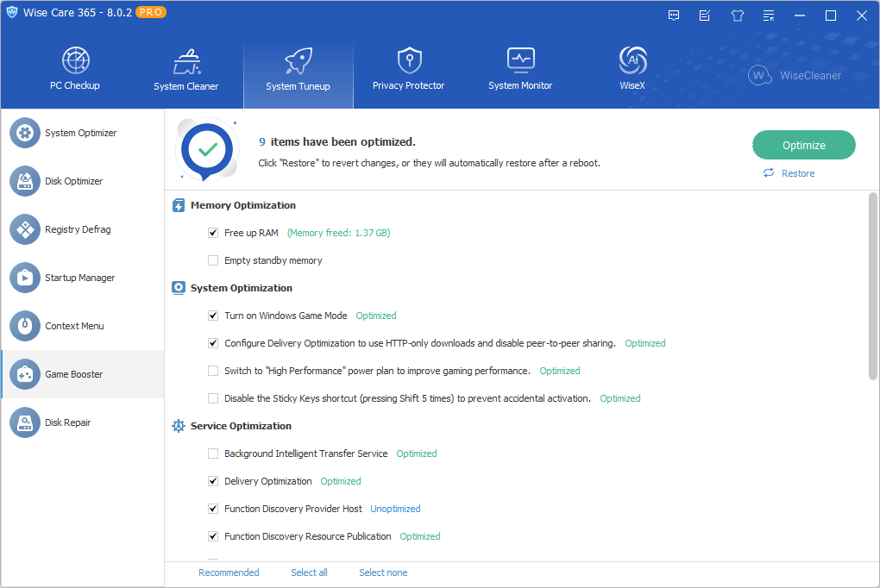Click Optimized status beside Background Intelligent Transfer
Viewport: 880px width, 588px height.
pos(417,454)
